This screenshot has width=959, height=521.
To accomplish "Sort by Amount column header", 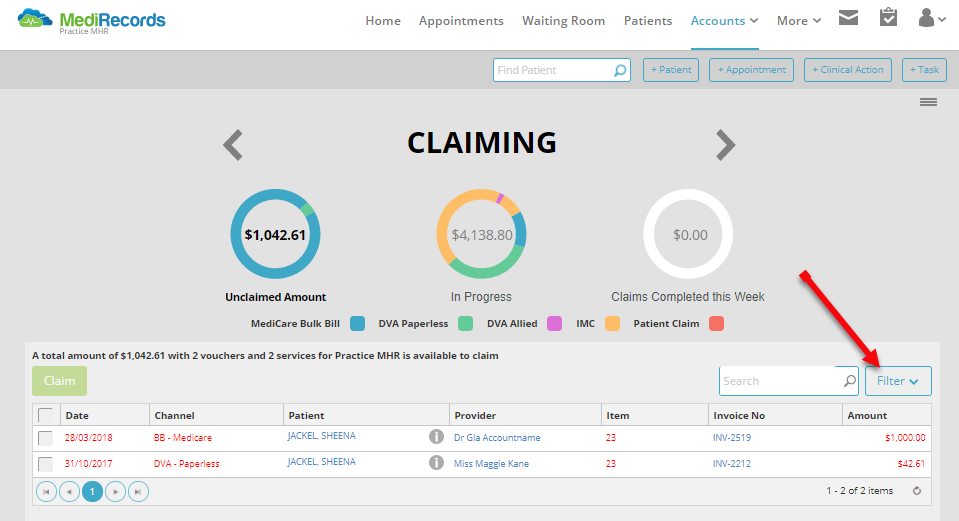I will (867, 415).
